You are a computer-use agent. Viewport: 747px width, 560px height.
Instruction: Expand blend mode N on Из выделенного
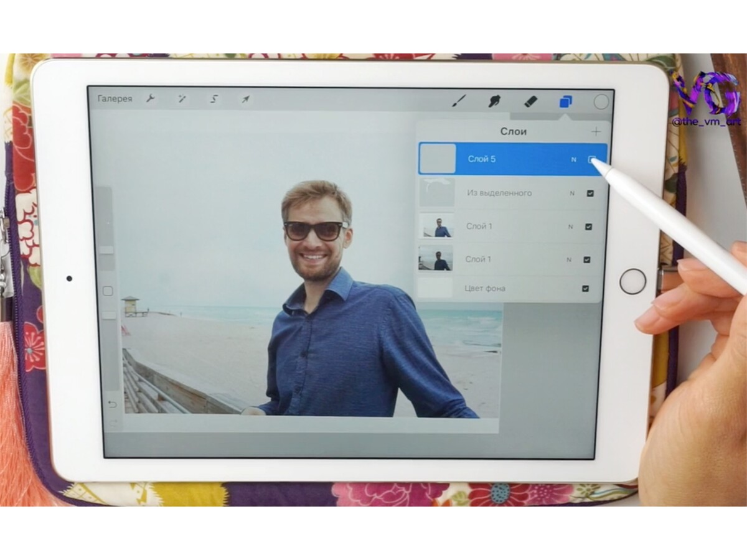coord(571,194)
